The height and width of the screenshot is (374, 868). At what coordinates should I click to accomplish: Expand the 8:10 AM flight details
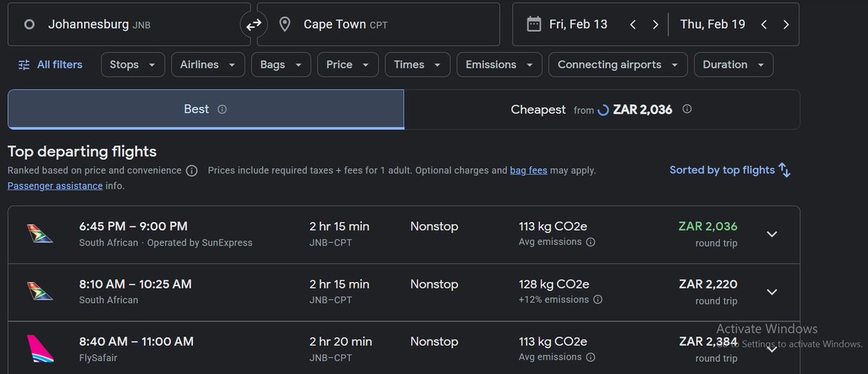[x=772, y=292]
